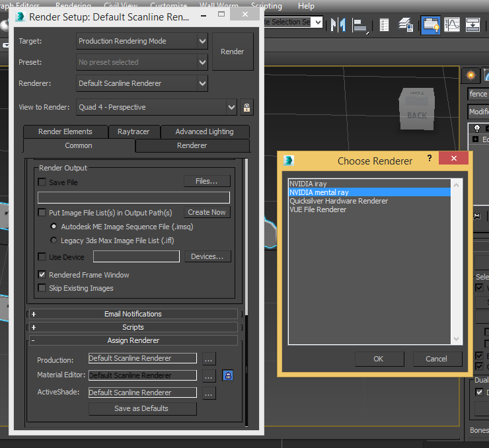This screenshot has width=489, height=448.
Task: Toggle the Material Editor renderer lock
Action: [x=228, y=375]
